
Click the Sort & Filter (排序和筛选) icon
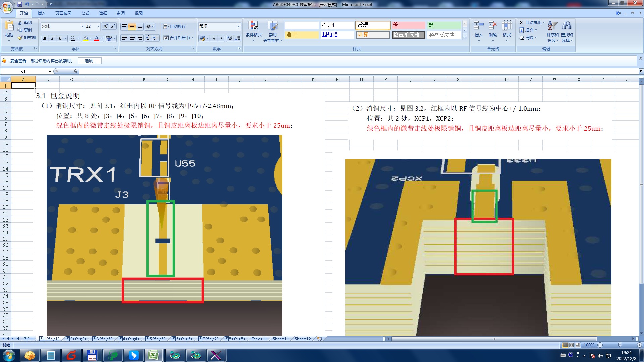point(552,31)
